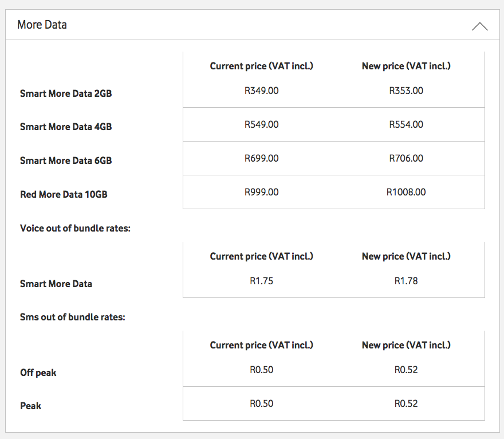Click Smart More Data voice rate label
The width and height of the screenshot is (504, 439).
[x=56, y=284]
